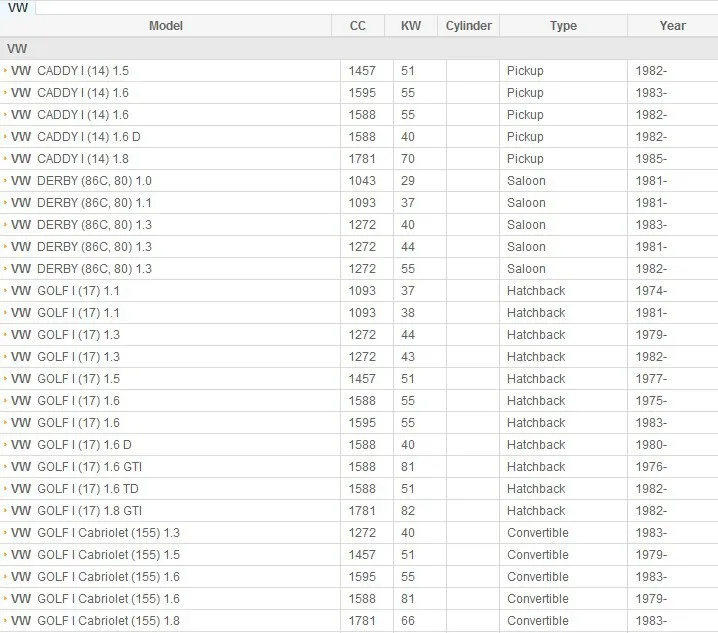Expand arrow for GOLF I Cabriolet (155) 1.3
This screenshot has width=718, height=633.
tap(5, 532)
